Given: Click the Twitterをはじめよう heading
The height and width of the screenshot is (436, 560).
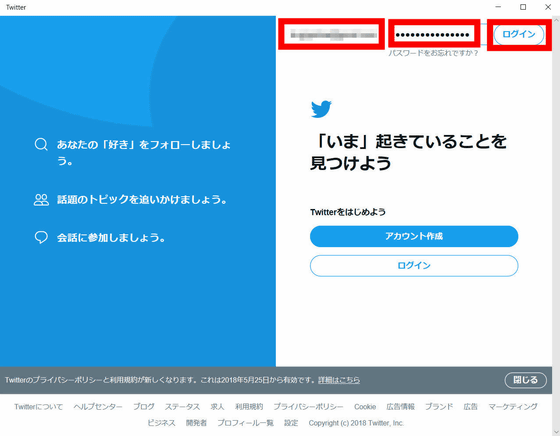Looking at the screenshot, I should (348, 212).
